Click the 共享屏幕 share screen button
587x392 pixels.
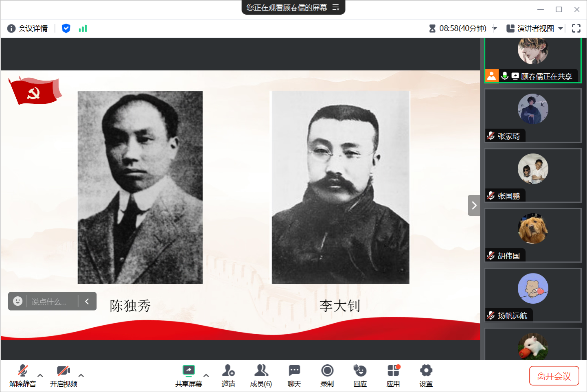[188, 375]
